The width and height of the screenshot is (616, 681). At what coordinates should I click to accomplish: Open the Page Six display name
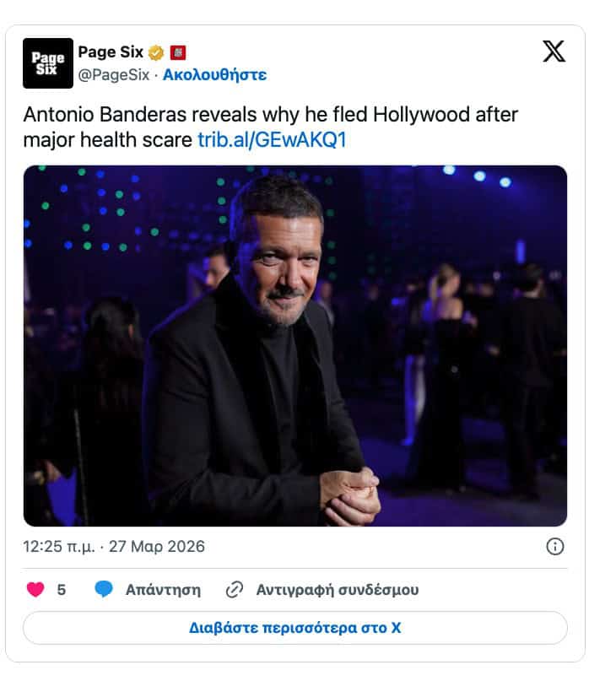click(111, 52)
